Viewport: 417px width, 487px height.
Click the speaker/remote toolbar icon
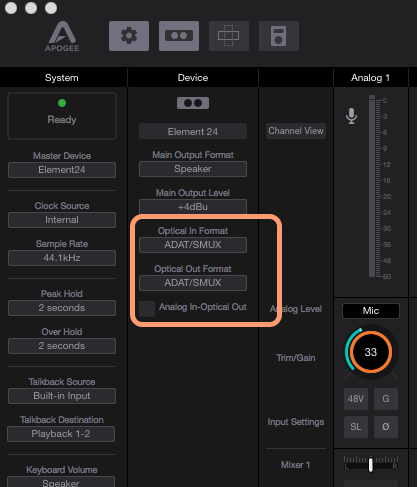[279, 36]
